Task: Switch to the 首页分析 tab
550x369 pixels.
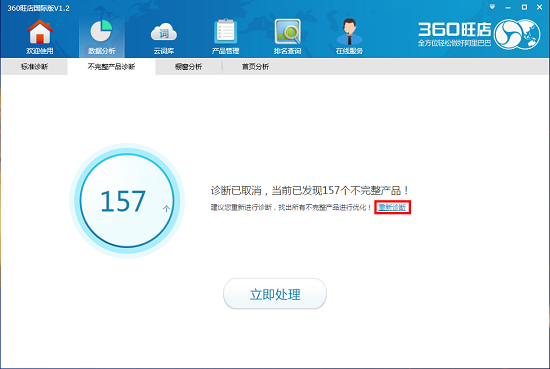Action: click(x=255, y=67)
